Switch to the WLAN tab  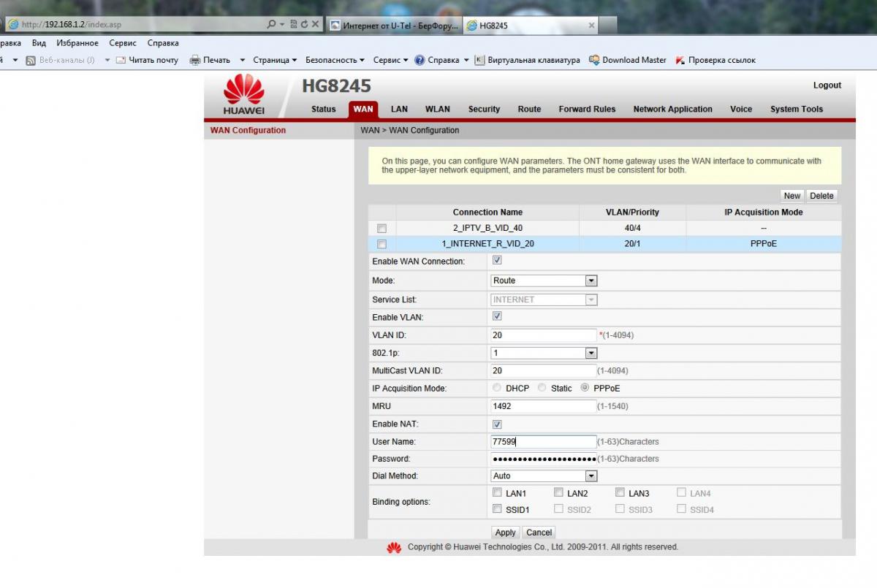(x=437, y=109)
